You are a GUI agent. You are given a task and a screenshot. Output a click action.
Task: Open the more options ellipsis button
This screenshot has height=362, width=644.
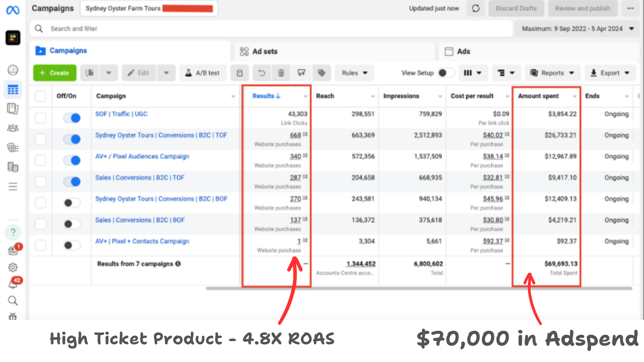630,8
